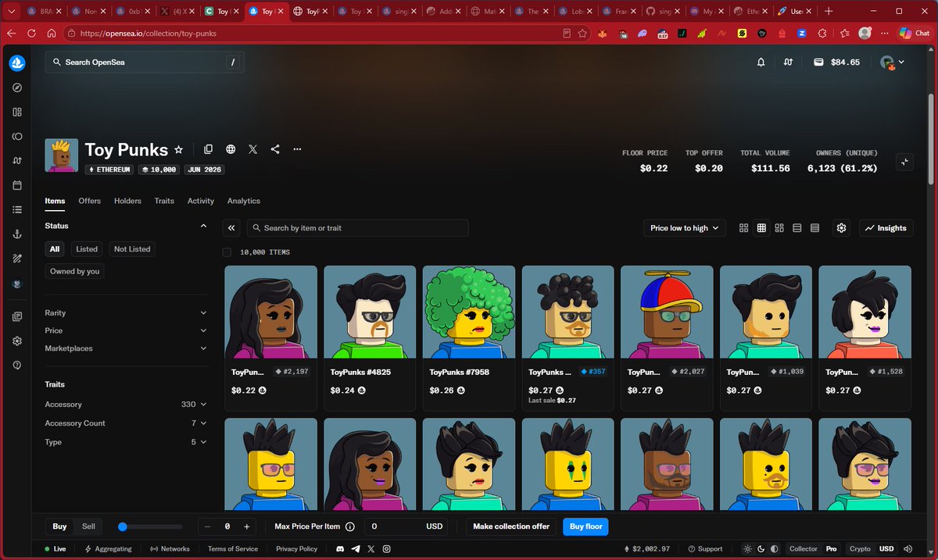Click Make collection offer
The width and height of the screenshot is (938, 560).
pyautogui.click(x=511, y=526)
